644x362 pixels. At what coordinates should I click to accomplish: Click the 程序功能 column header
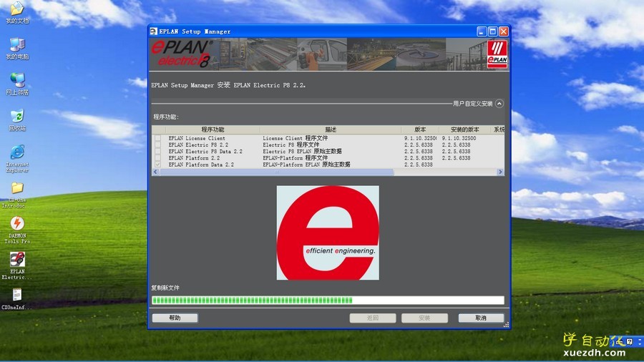213,129
